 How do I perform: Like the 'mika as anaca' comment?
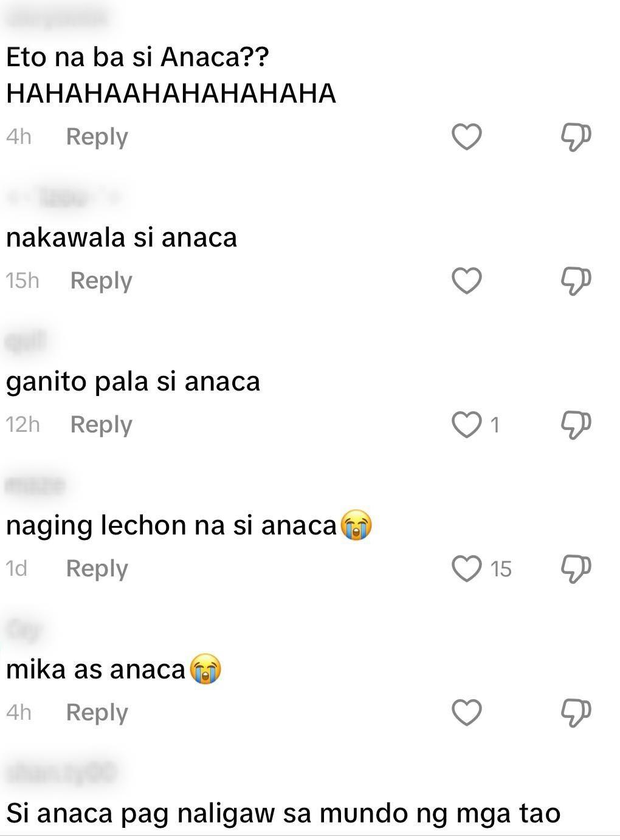(467, 712)
